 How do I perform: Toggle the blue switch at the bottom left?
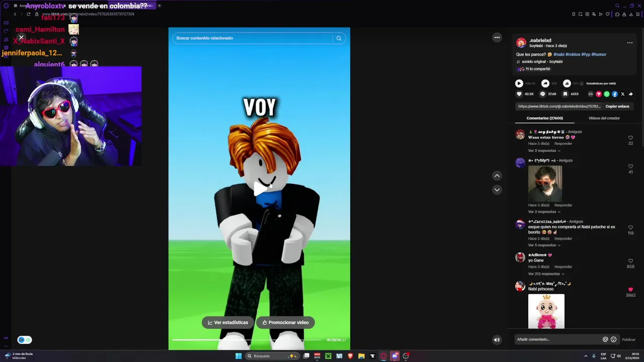click(24, 340)
